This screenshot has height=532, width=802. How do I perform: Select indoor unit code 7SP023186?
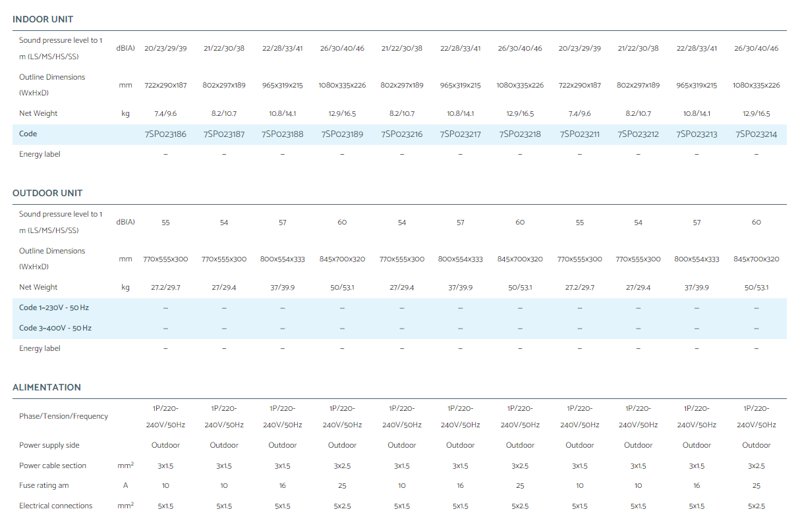click(x=165, y=134)
